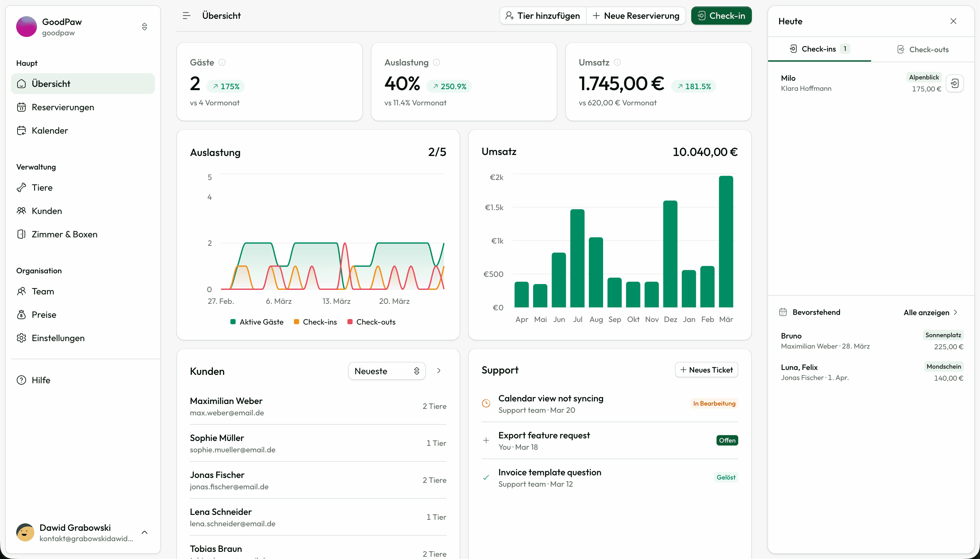
Task: Open Einstellungen from the sidebar
Action: 58,338
